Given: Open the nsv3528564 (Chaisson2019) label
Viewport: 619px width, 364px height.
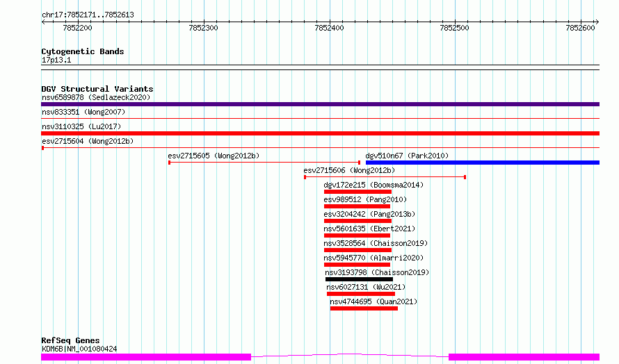Looking at the screenshot, I should (376, 243).
